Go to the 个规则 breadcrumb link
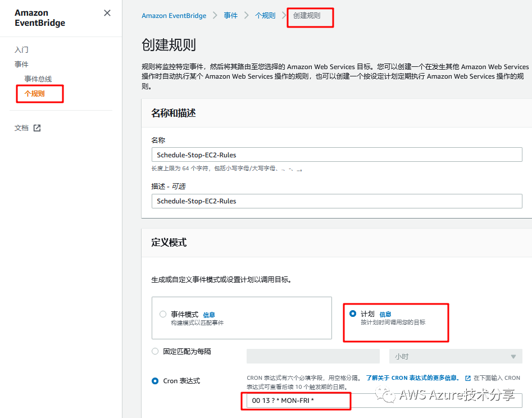The image size is (532, 418). [265, 16]
